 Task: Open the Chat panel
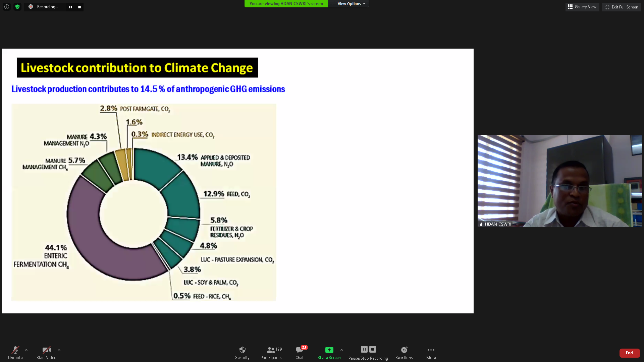pos(300,353)
